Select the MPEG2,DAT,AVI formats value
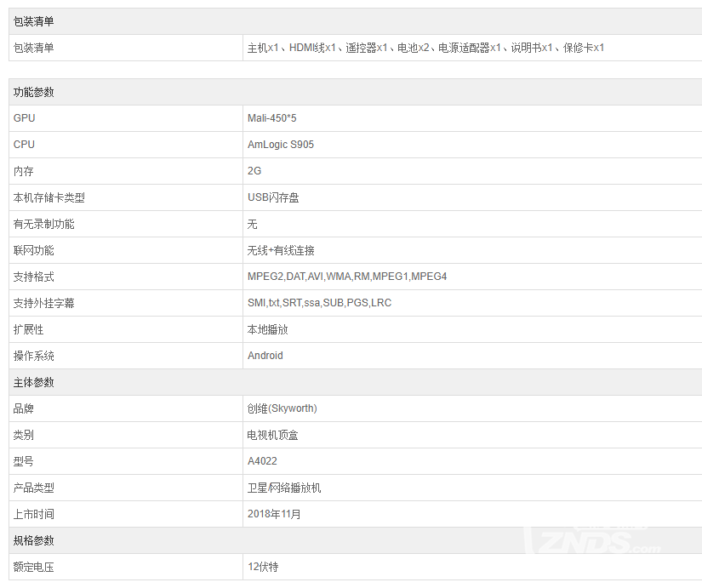 [347, 277]
